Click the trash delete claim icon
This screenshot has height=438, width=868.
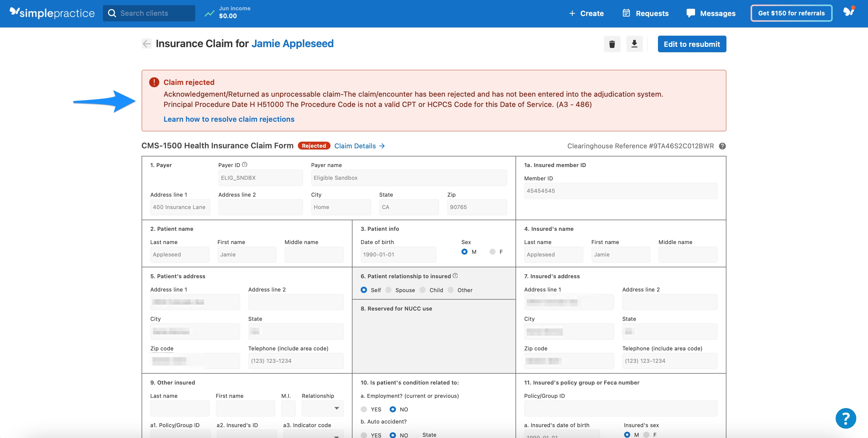pos(612,44)
